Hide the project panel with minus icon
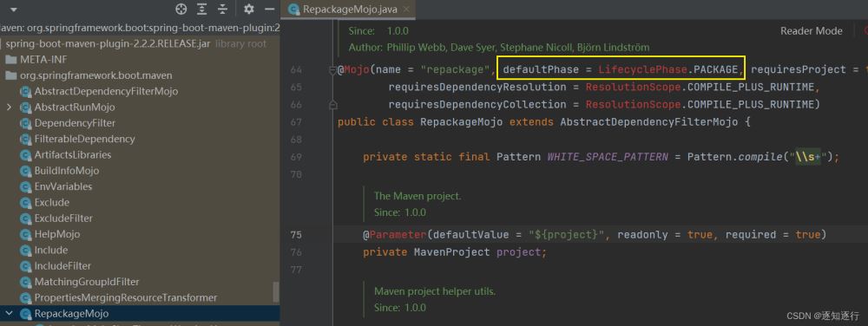The width and height of the screenshot is (868, 326). click(270, 9)
